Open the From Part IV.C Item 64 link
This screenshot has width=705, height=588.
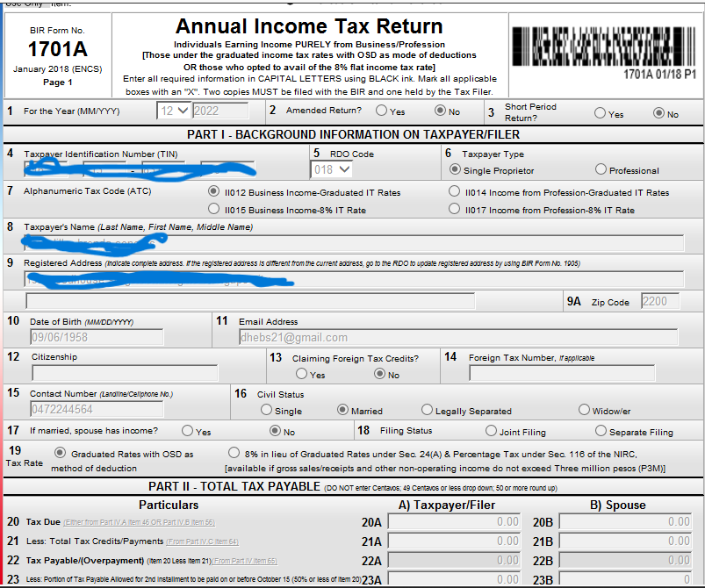(202, 541)
